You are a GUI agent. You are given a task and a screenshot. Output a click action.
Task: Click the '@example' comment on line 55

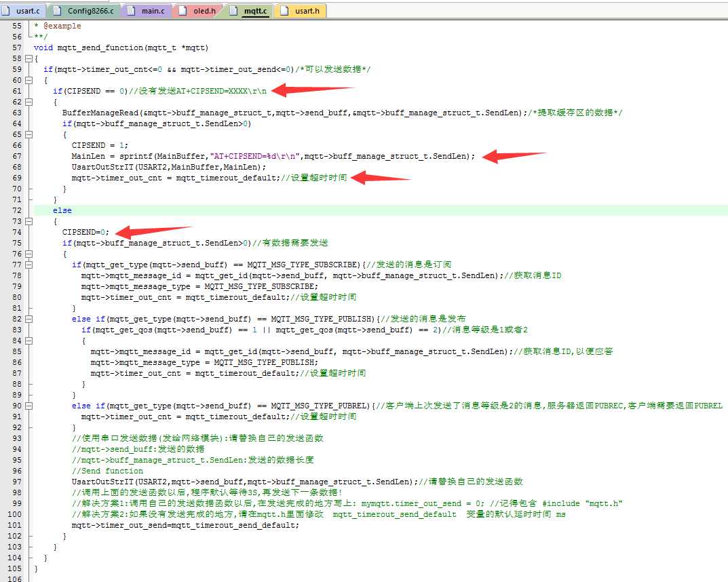coord(62,26)
